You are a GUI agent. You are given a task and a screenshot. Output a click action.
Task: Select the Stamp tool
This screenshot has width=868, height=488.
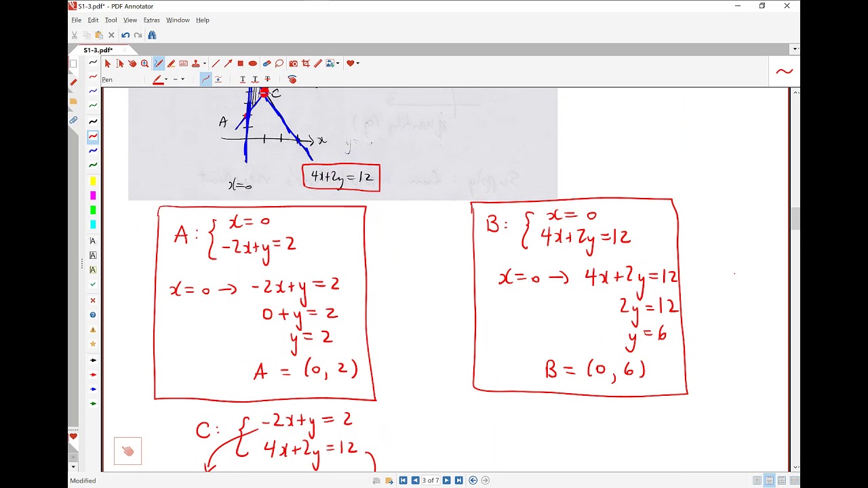tap(196, 63)
